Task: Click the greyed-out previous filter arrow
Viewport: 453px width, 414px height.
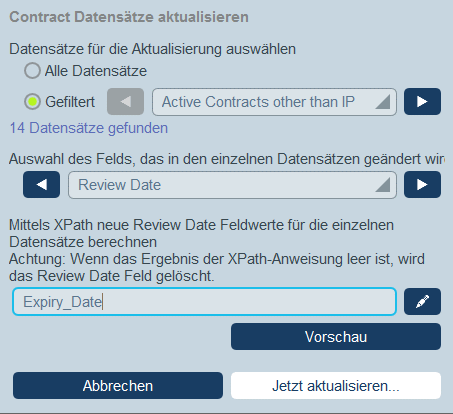Action: click(125, 102)
